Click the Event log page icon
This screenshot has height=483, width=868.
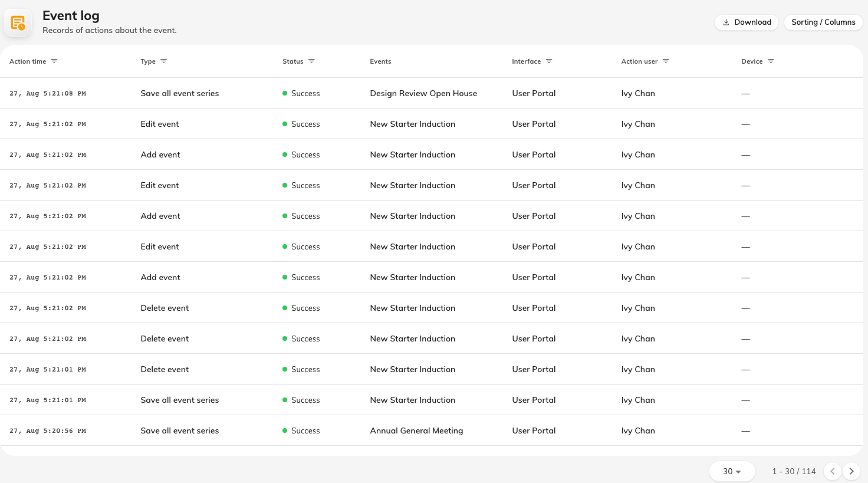(18, 23)
